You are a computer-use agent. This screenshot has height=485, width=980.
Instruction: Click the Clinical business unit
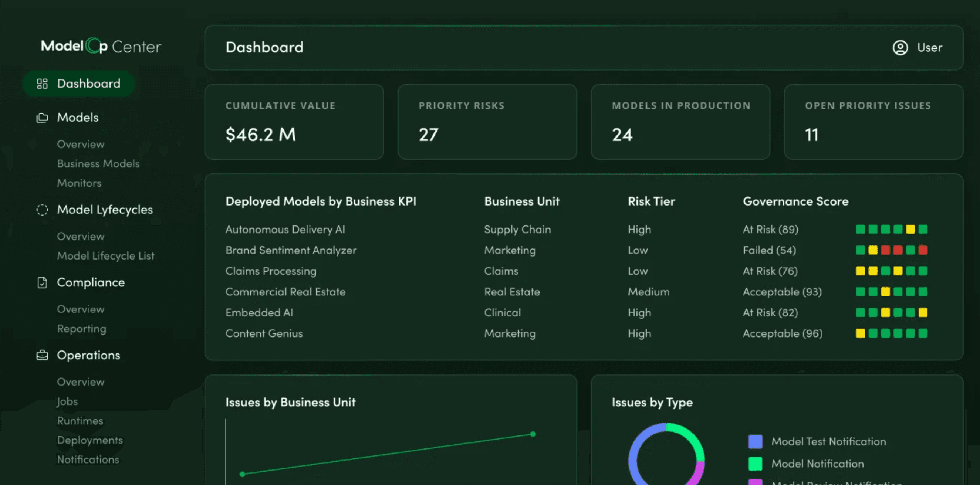(x=503, y=313)
